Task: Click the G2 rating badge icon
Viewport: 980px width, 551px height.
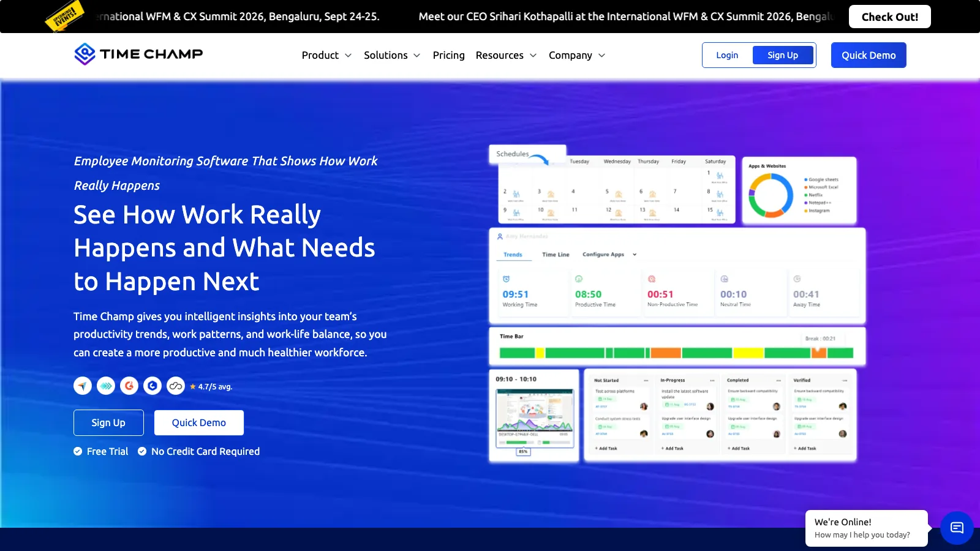Action: (x=129, y=386)
